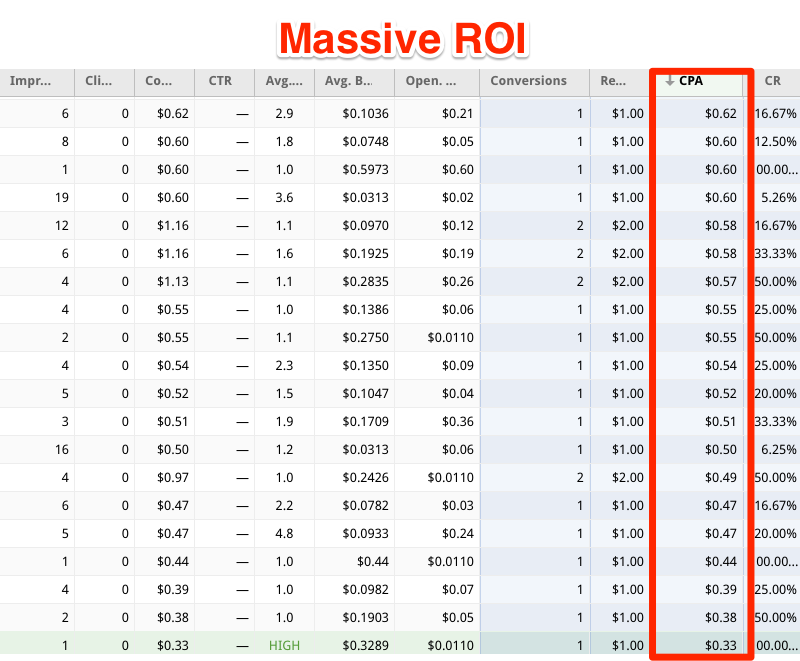Select the Avg. B... column header

(354, 82)
